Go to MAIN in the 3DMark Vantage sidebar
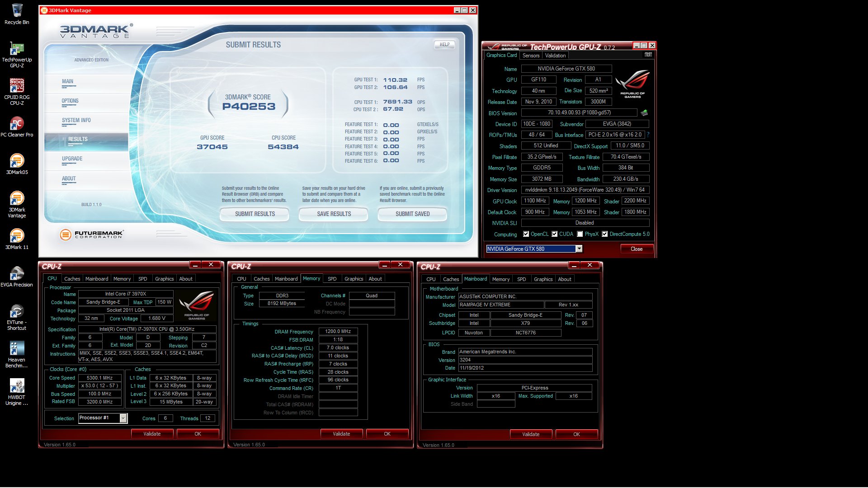The height and width of the screenshot is (488, 868). click(68, 82)
